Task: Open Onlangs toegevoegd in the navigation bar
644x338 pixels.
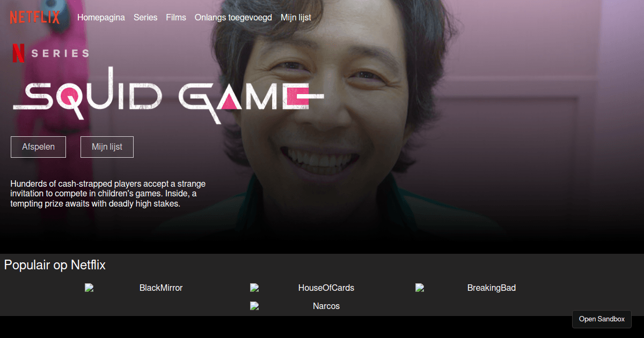Action: tap(233, 17)
